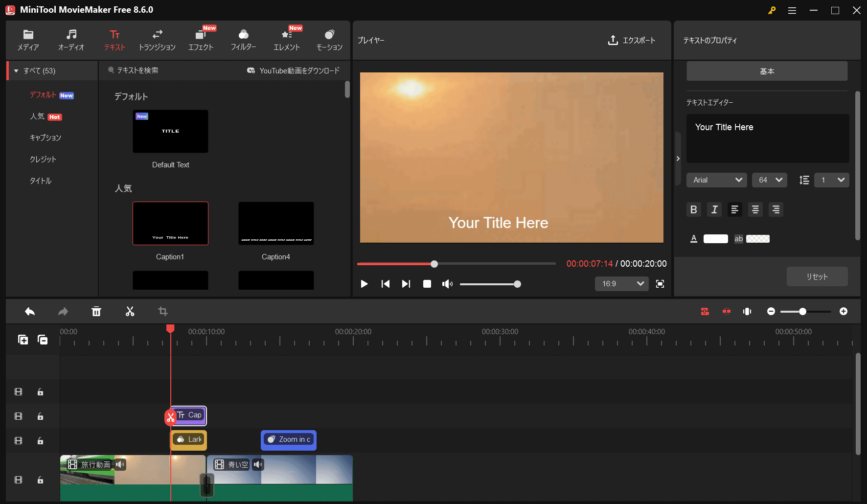Screen dimensions: 867x504
Task: Open the メディア panel
Action: point(28,39)
